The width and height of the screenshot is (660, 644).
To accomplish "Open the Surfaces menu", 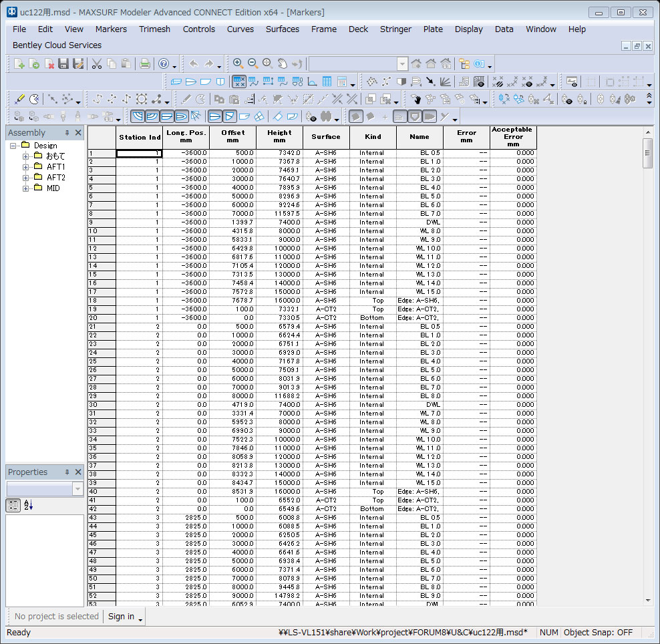I will (282, 29).
